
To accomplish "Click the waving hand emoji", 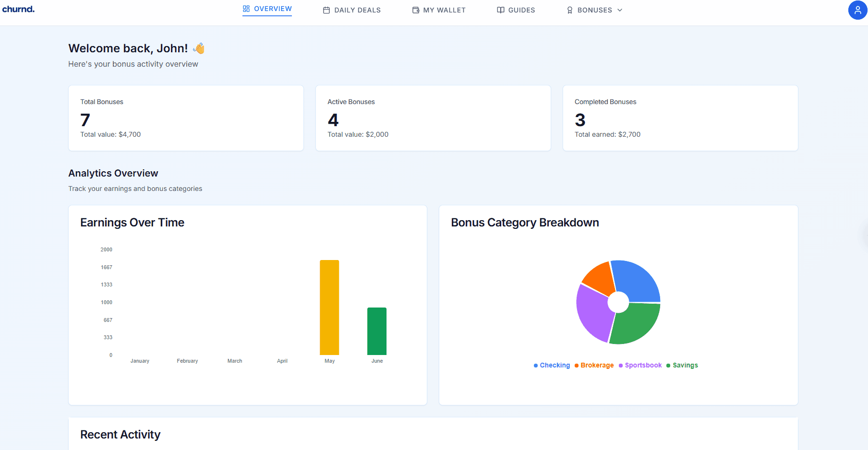I will 199,48.
